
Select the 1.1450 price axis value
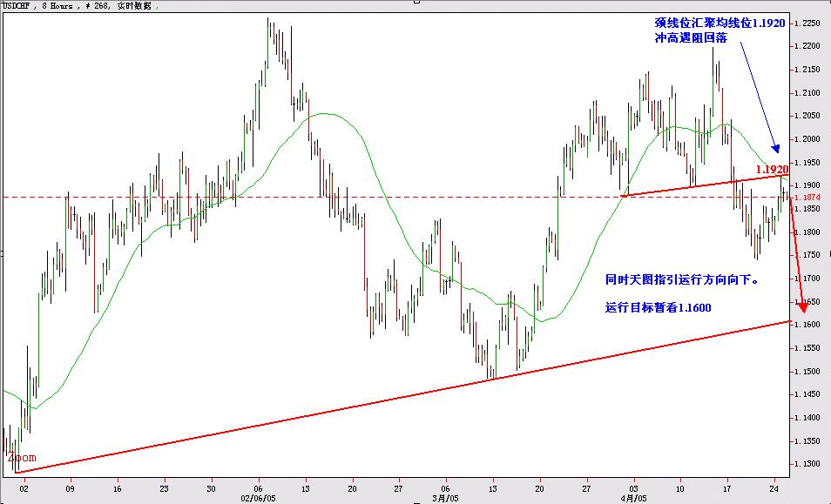coord(806,394)
